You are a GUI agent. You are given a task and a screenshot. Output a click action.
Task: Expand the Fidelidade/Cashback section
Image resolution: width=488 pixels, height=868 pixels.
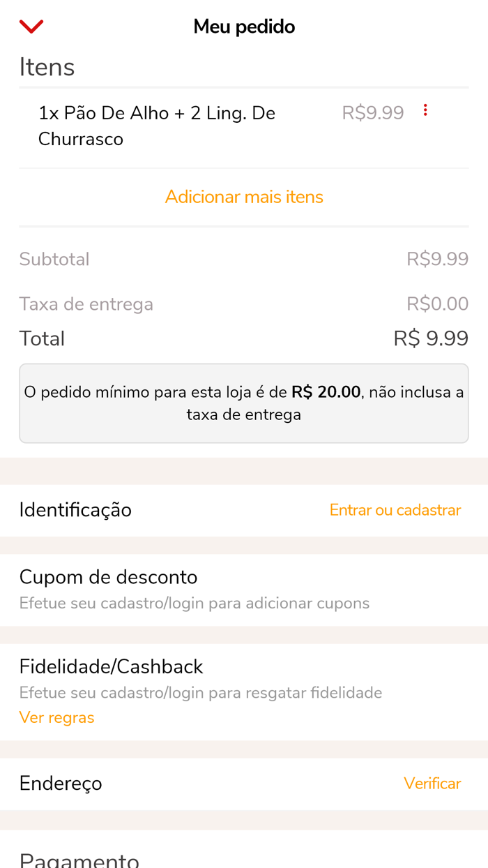[112, 666]
